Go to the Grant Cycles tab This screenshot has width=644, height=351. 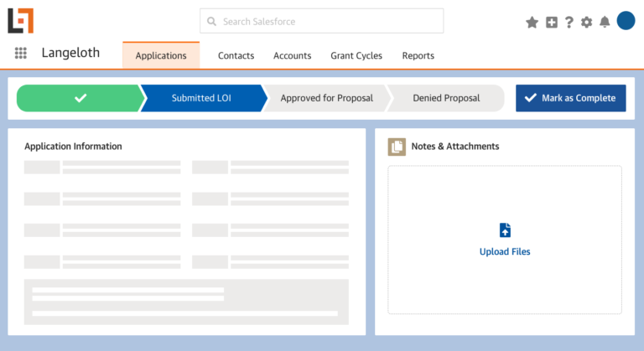[x=356, y=55]
